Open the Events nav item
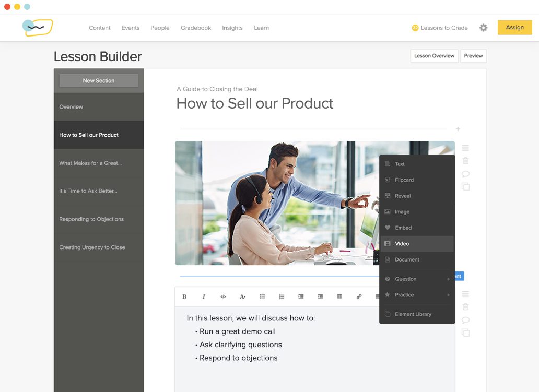 tap(130, 28)
